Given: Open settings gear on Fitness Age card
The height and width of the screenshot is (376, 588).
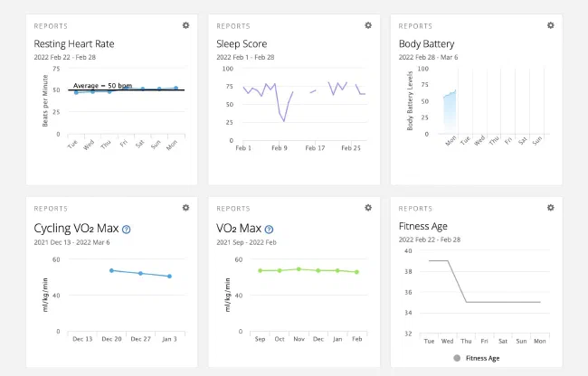Looking at the screenshot, I should click(x=551, y=208).
